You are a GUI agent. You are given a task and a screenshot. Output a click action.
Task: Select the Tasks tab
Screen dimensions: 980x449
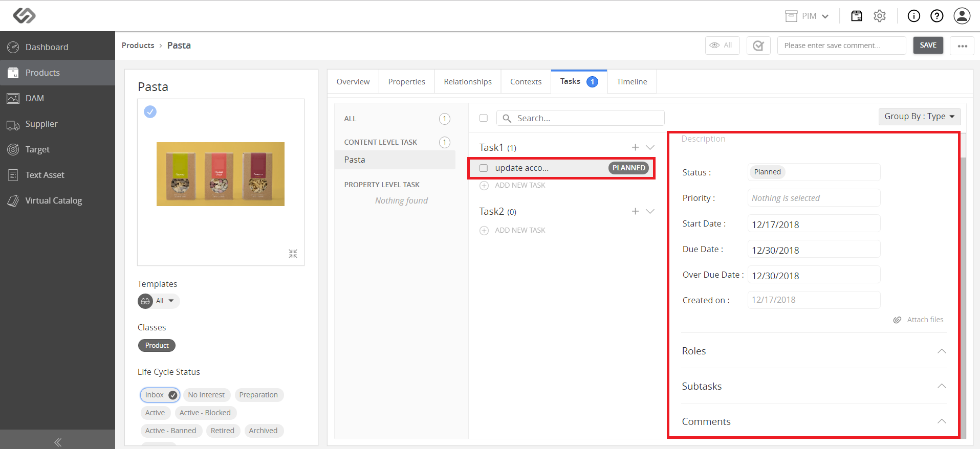pyautogui.click(x=579, y=82)
